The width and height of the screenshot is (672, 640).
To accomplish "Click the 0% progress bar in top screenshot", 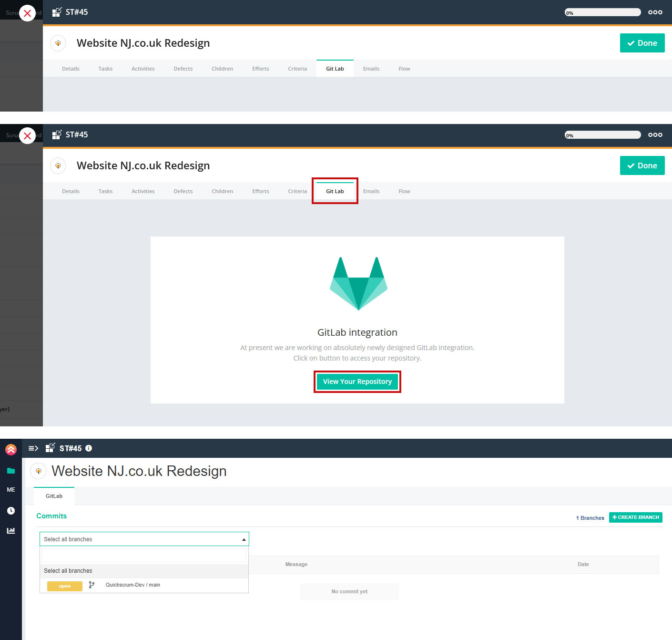I will [x=602, y=12].
